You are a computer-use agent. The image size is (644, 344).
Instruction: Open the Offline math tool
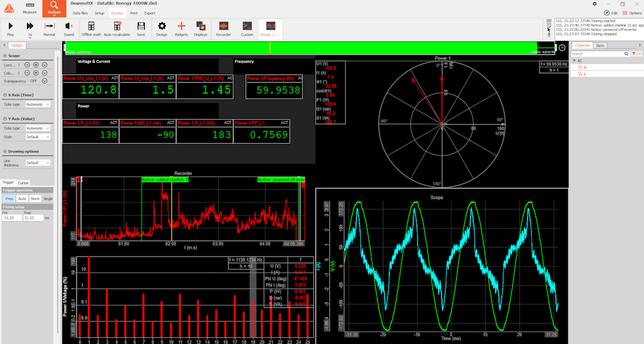pyautogui.click(x=91, y=29)
